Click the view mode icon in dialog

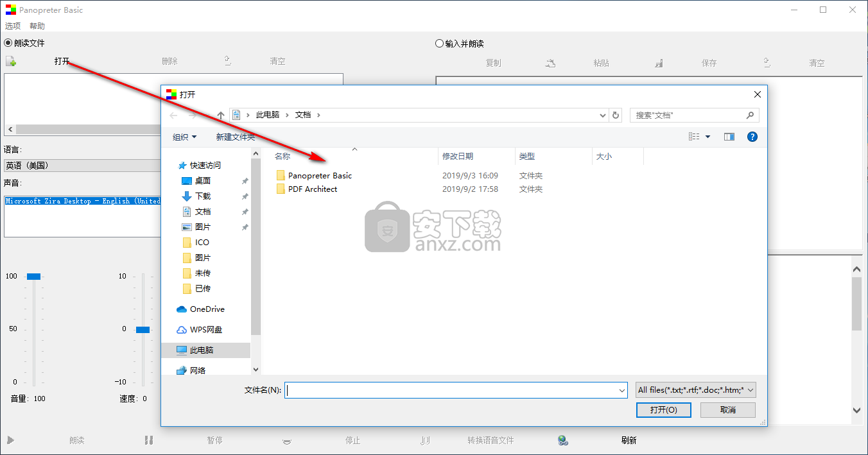tap(694, 137)
